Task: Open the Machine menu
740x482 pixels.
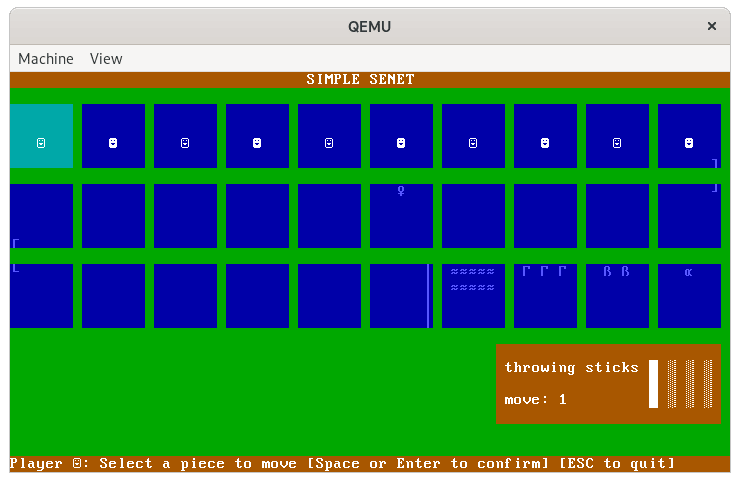Action: [46, 59]
